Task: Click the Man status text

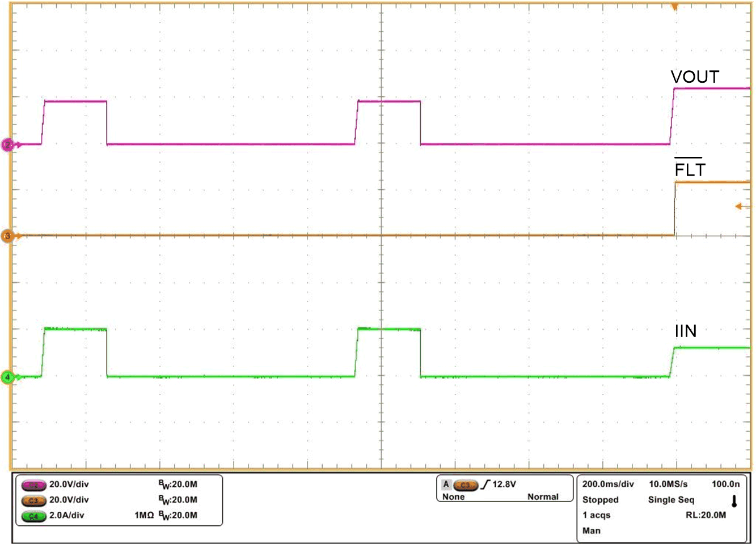Action: [x=591, y=531]
